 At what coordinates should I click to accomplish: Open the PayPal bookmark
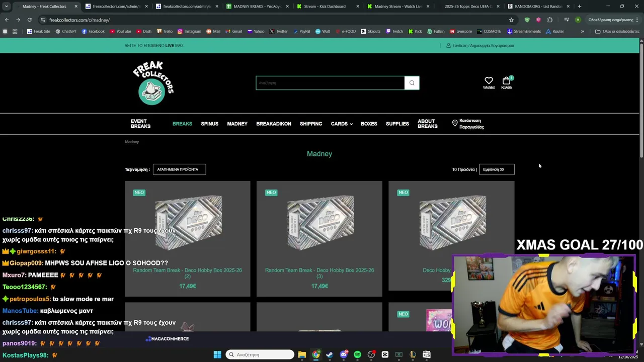(x=301, y=31)
